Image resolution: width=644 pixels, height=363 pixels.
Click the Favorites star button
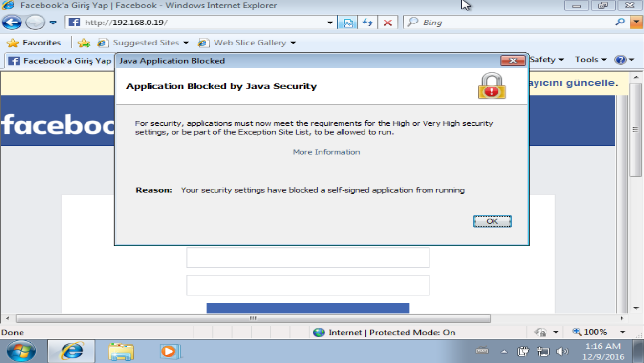pos(34,43)
